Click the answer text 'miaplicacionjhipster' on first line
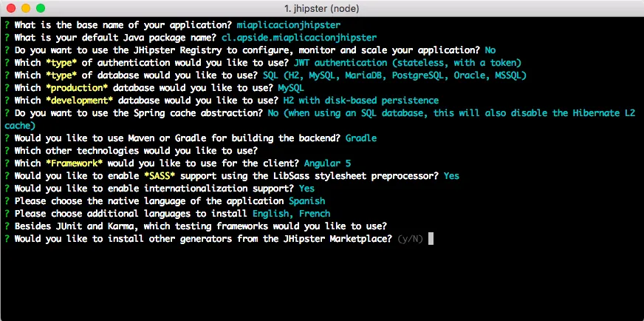644x321 pixels. click(289, 25)
